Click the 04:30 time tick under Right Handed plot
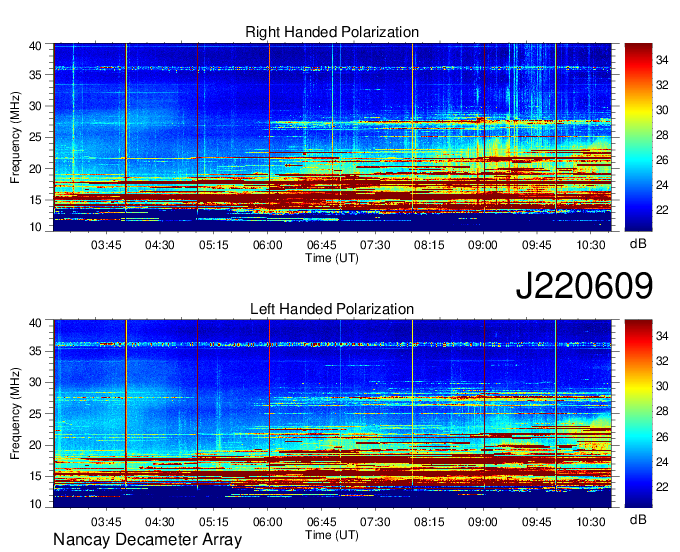Viewport: 680px width, 552px height. (x=160, y=245)
